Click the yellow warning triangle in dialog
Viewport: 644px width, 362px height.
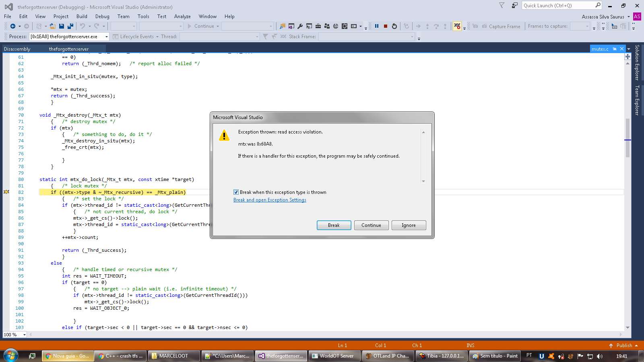224,135
